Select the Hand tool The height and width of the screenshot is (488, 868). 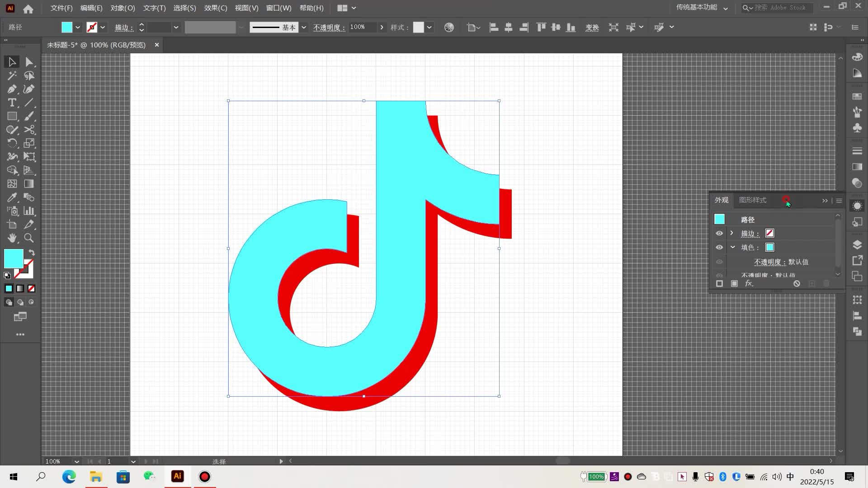[x=12, y=238]
